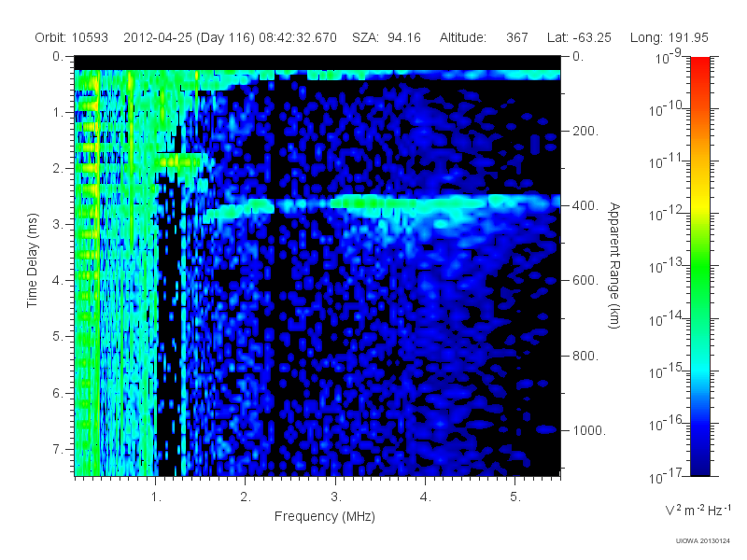Click the 7. time delay tick label
The width and height of the screenshot is (747, 560).
point(58,449)
